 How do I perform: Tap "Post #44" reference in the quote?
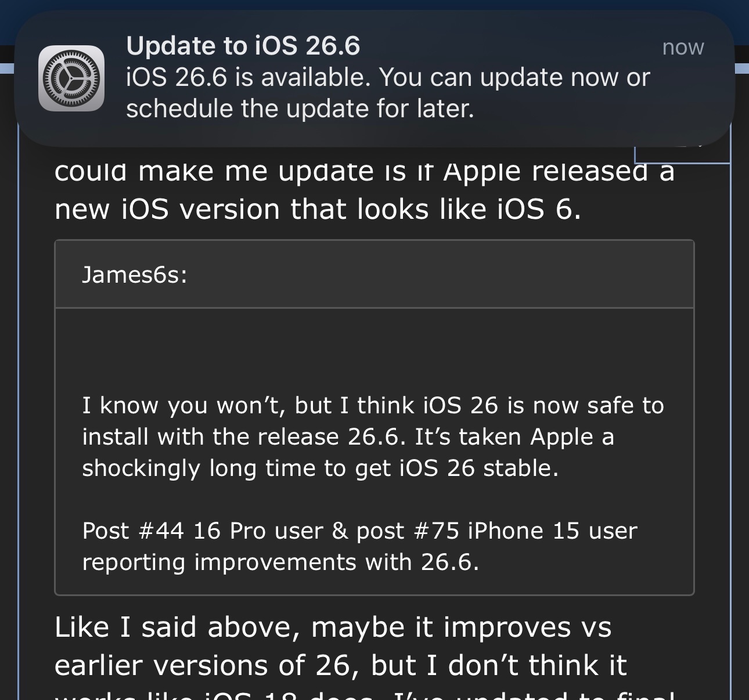pos(133,531)
